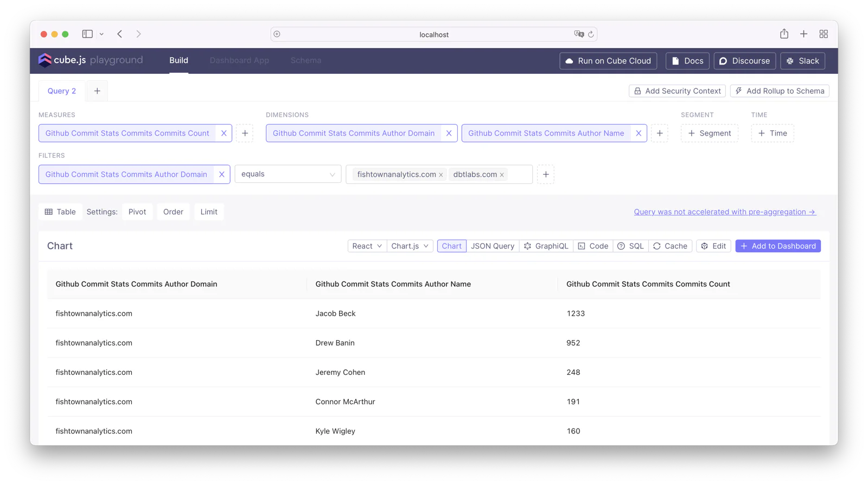
Task: Open Limit settings
Action: coord(209,212)
